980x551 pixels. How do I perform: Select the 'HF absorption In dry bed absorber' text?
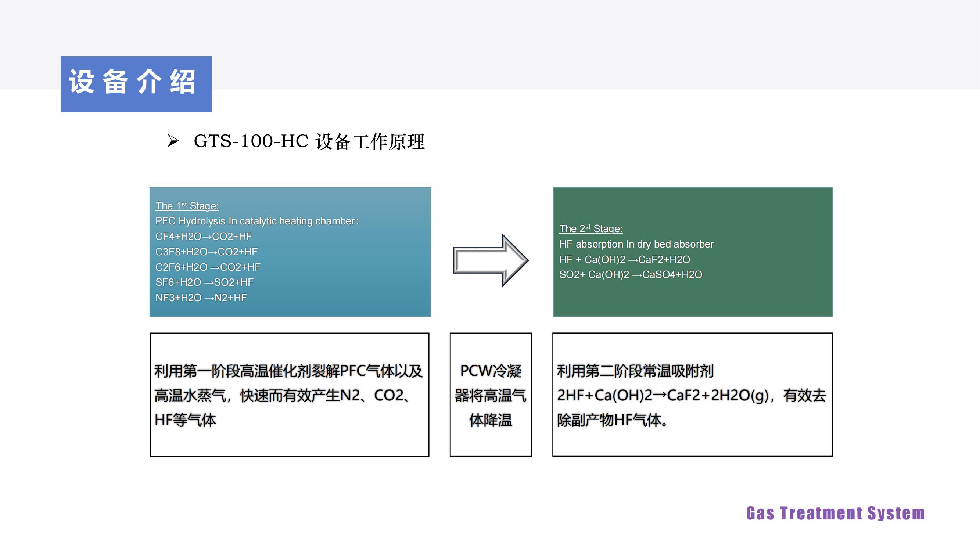tap(636, 245)
